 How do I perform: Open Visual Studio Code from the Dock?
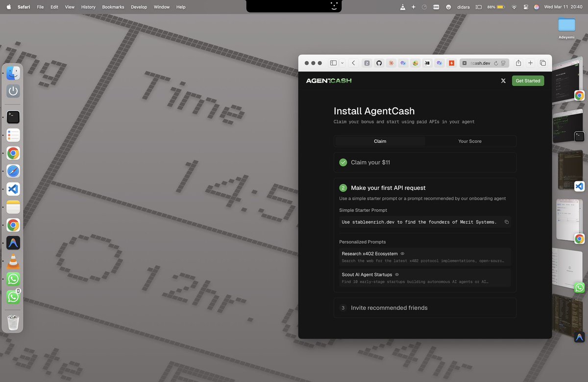pos(13,189)
